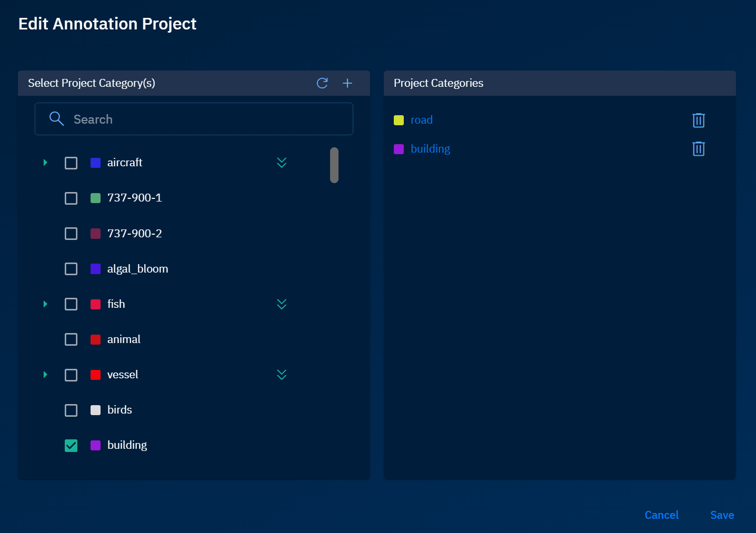Enable the birds category checkbox
Image resolution: width=756 pixels, height=533 pixels.
pos(71,410)
